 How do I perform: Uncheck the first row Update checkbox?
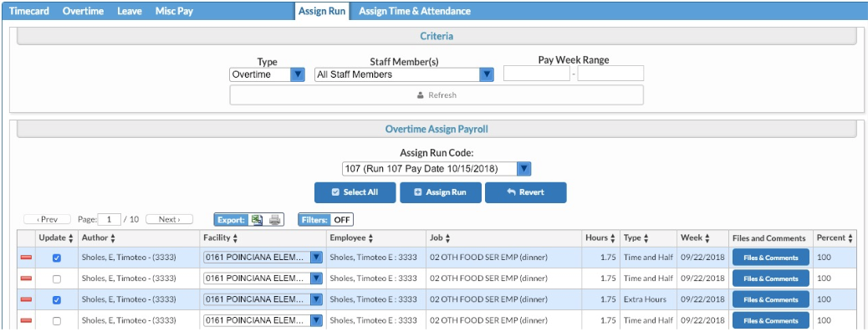point(57,258)
